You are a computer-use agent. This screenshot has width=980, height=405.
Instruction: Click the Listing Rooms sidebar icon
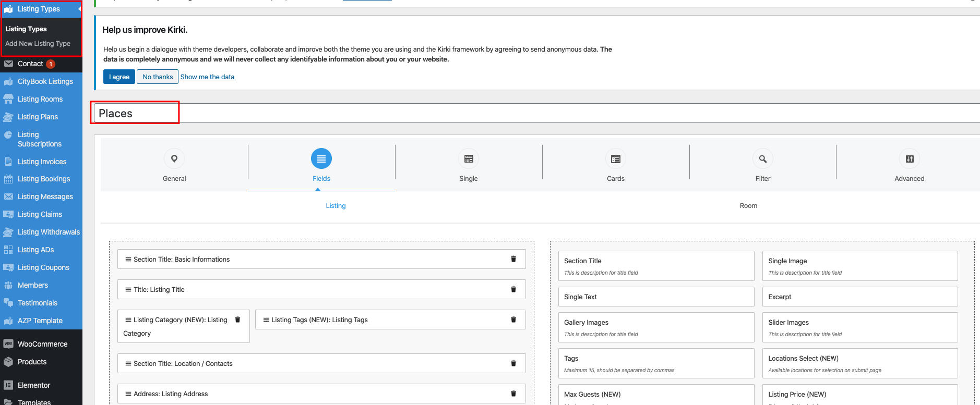[x=8, y=99]
